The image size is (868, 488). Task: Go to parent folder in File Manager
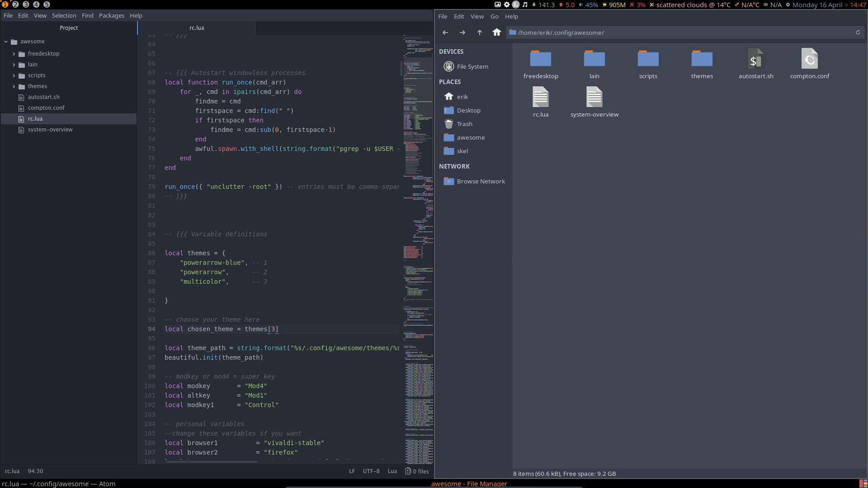pos(479,33)
